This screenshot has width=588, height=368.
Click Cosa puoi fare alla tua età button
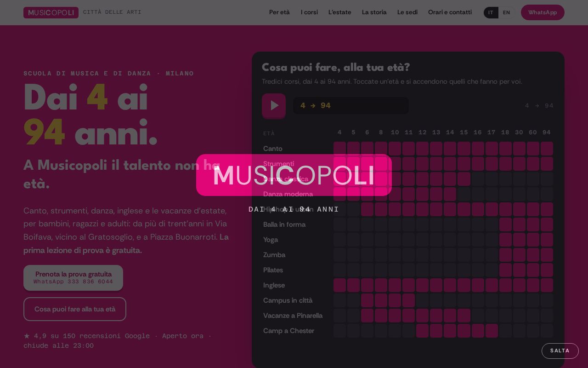(x=75, y=309)
